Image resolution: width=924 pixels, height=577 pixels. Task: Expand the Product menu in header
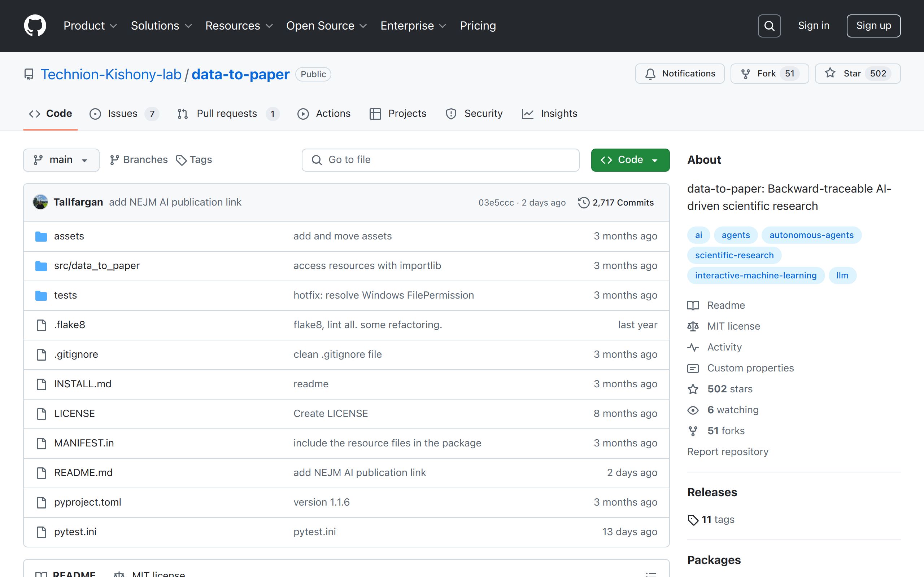tap(90, 26)
